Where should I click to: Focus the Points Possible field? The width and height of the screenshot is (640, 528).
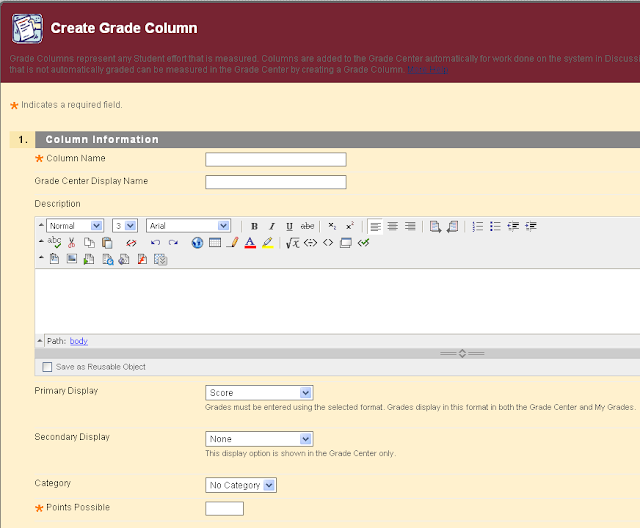[224, 509]
